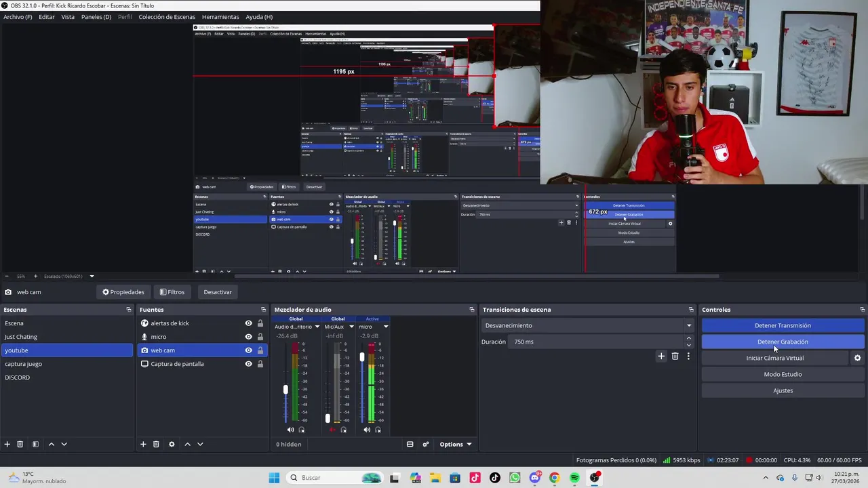Move scene up with arrow icon
The image size is (868, 488).
[51, 444]
